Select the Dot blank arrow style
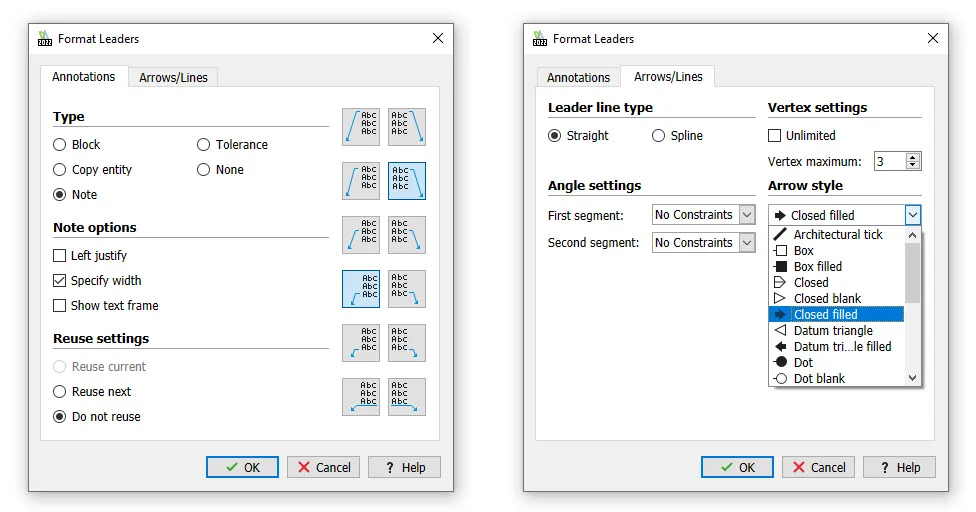The height and width of the screenshot is (512, 976). (819, 378)
